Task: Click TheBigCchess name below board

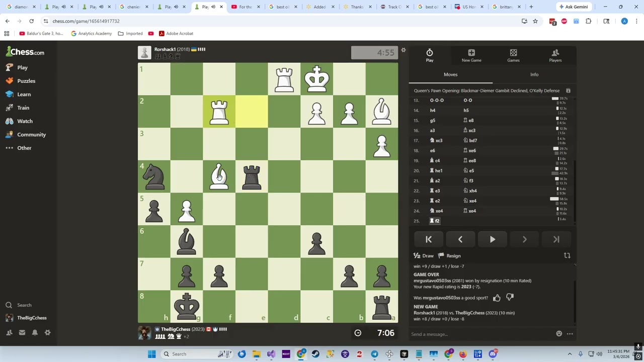Action: 176,329
